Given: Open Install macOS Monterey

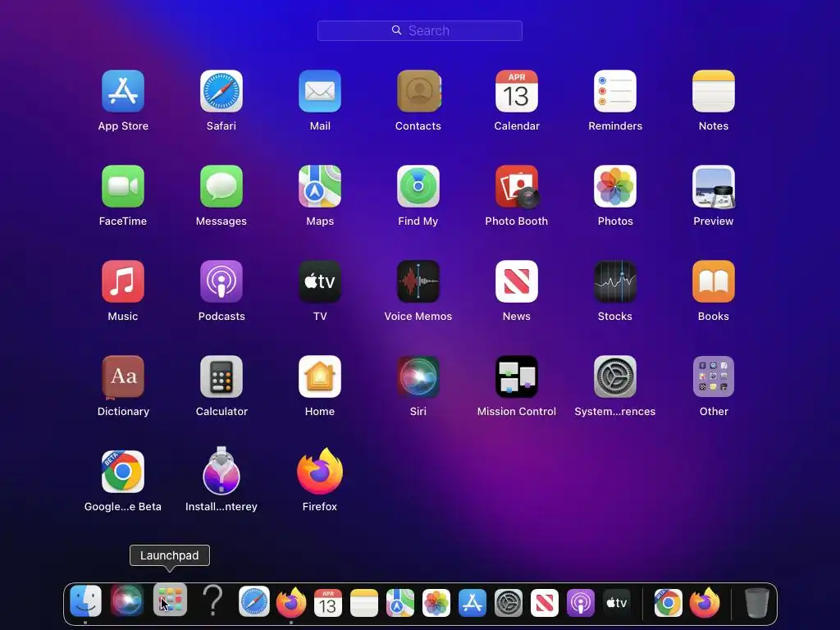Looking at the screenshot, I should (x=221, y=471).
